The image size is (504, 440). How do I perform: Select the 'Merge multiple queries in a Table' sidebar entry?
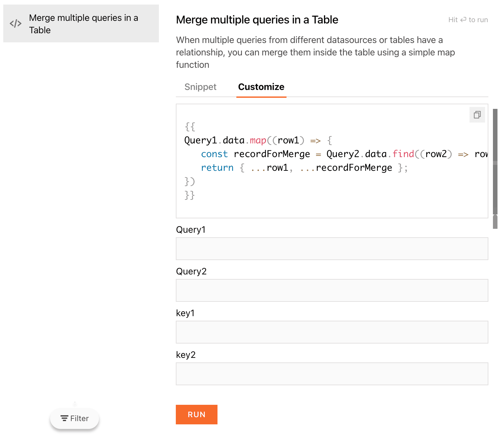[x=83, y=24]
